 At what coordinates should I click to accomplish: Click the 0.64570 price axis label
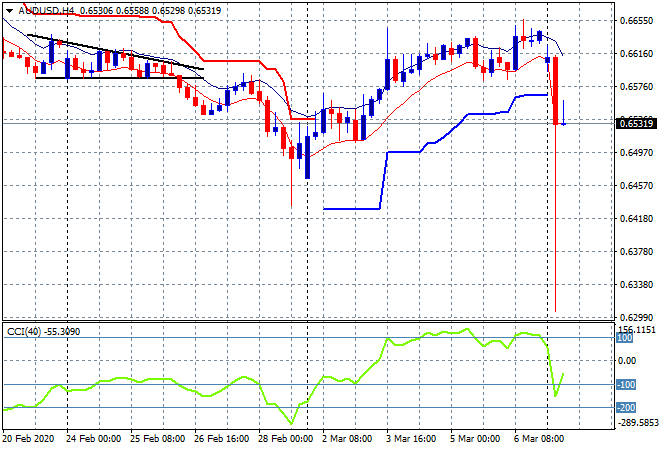click(x=636, y=185)
